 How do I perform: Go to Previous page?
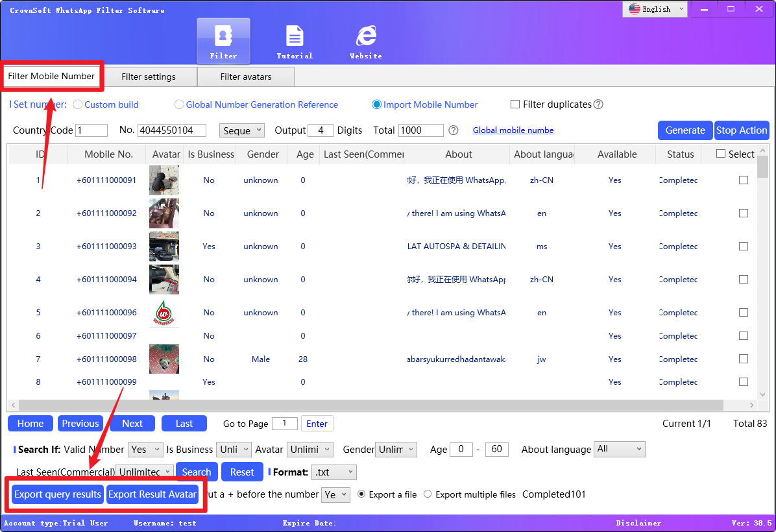[x=80, y=424]
